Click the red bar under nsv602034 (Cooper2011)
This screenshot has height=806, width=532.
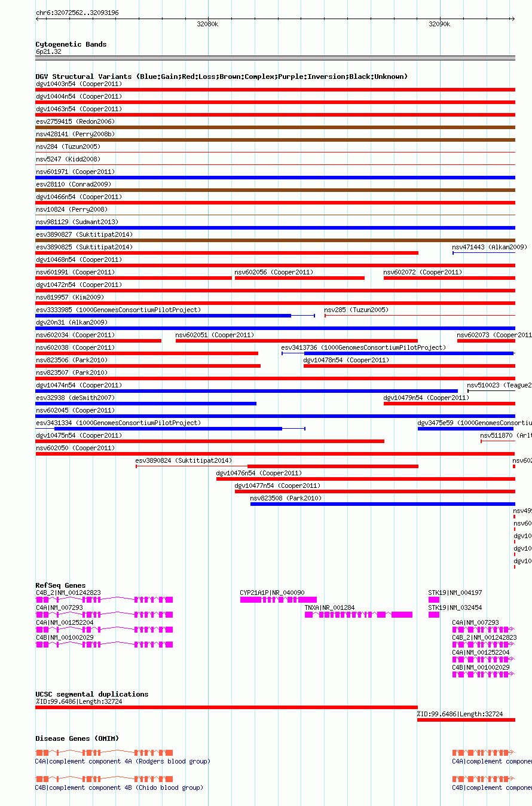click(99, 341)
